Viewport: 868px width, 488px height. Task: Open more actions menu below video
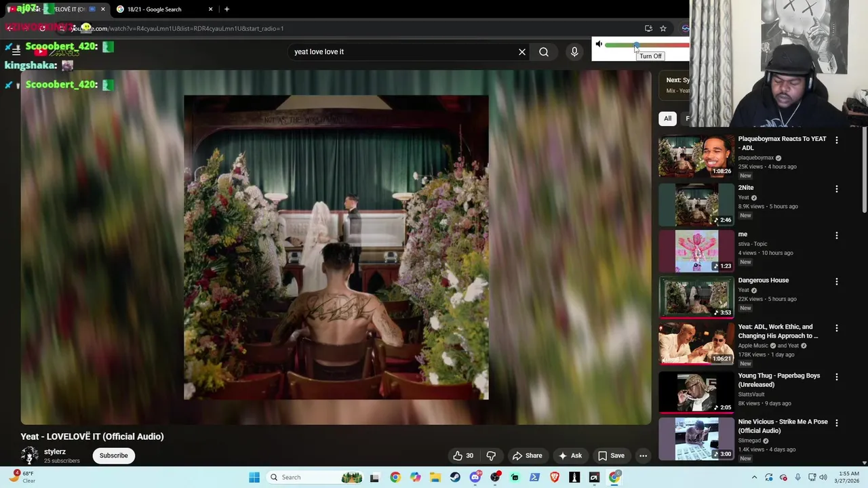(643, 455)
